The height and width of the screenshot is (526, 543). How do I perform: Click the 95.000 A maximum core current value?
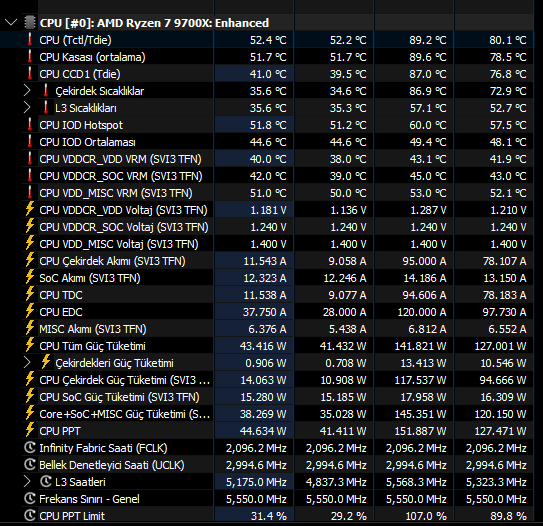(x=424, y=261)
